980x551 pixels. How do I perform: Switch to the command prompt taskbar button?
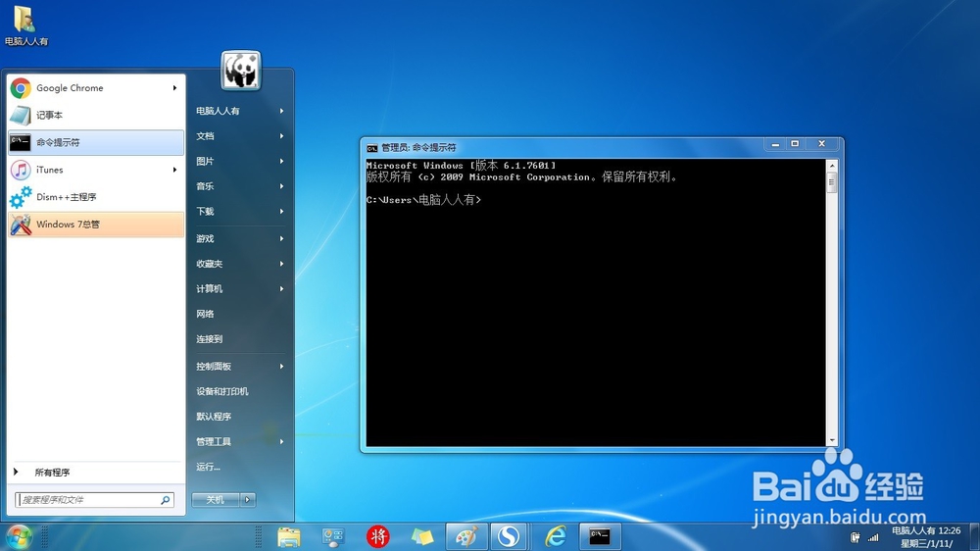click(x=600, y=536)
